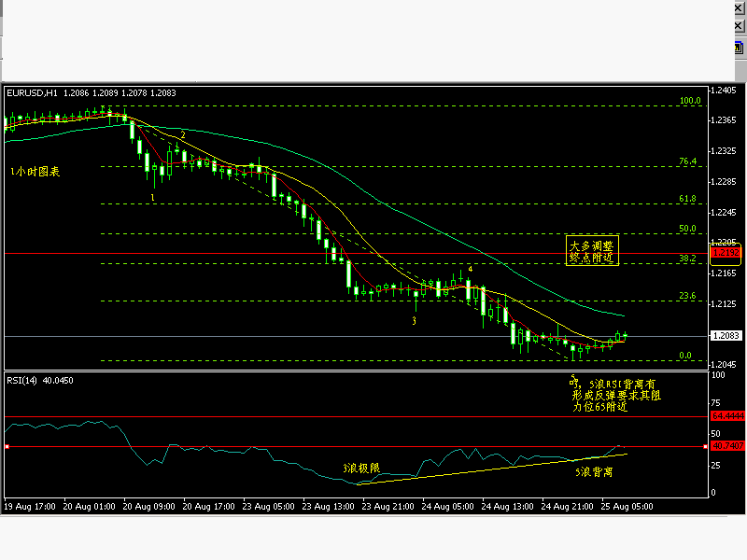Image resolution: width=747 pixels, height=560 pixels.
Task: Select the '5浪RSI背离有形成反弹要求' comment text
Action: point(615,394)
